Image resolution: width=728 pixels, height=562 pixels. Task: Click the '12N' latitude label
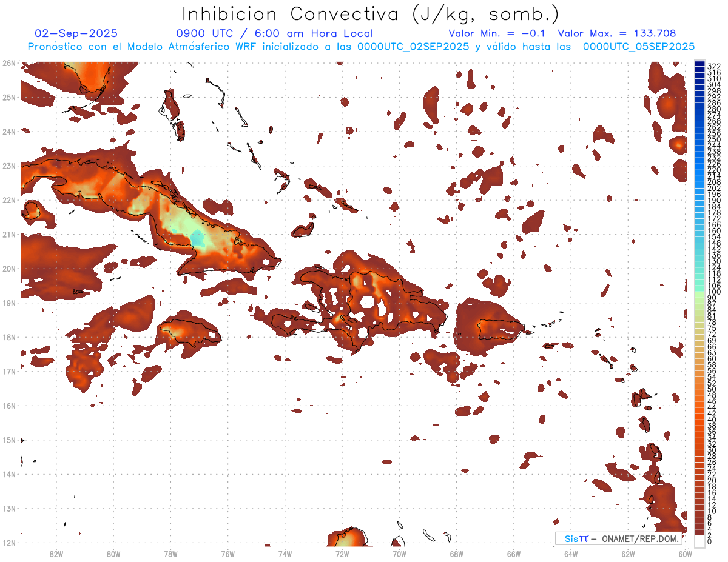(8, 543)
